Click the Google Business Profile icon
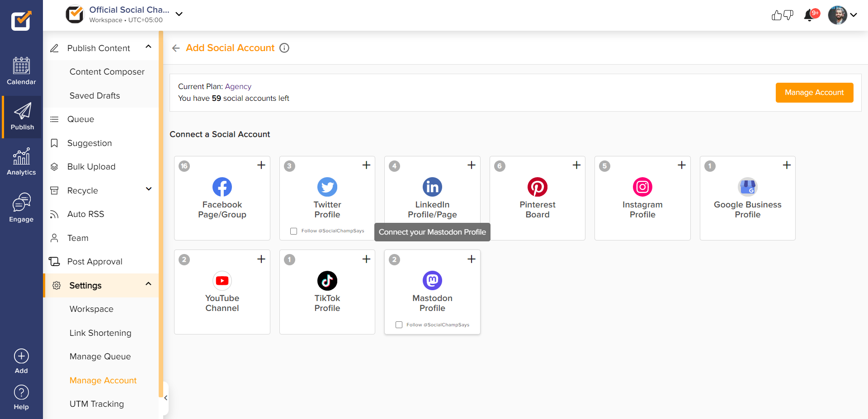The image size is (868, 419). (x=748, y=187)
